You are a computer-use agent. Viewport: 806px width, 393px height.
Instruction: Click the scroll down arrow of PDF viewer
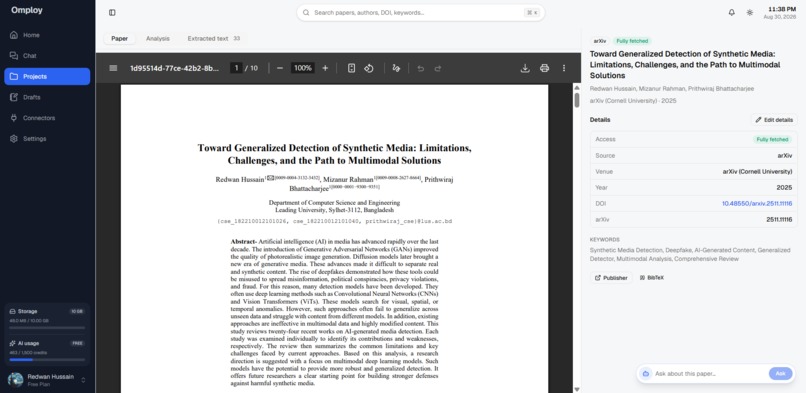click(577, 389)
